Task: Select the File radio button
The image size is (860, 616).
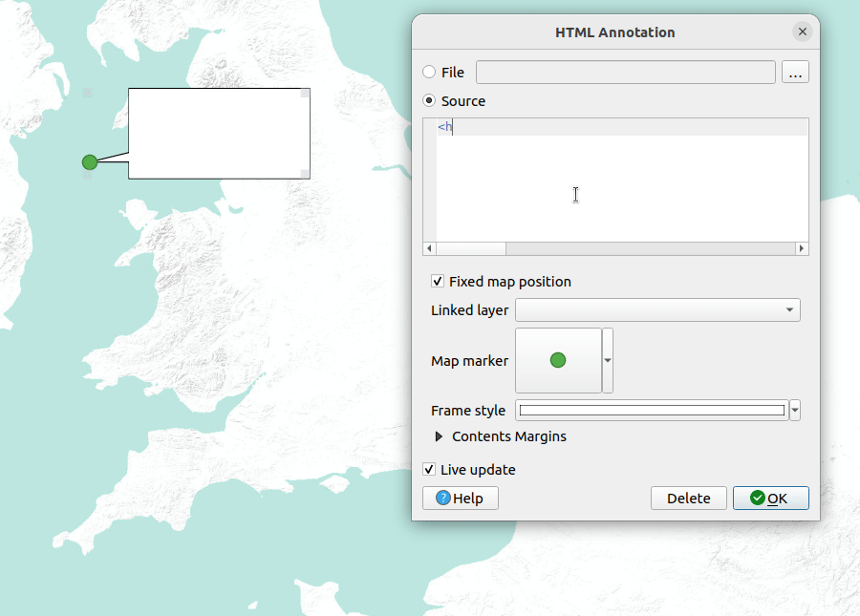Action: [429, 73]
